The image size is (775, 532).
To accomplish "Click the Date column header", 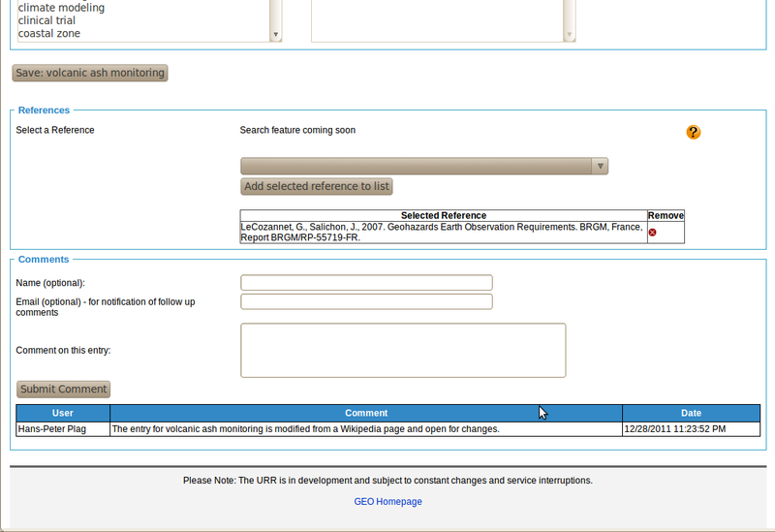I will pyautogui.click(x=691, y=413).
